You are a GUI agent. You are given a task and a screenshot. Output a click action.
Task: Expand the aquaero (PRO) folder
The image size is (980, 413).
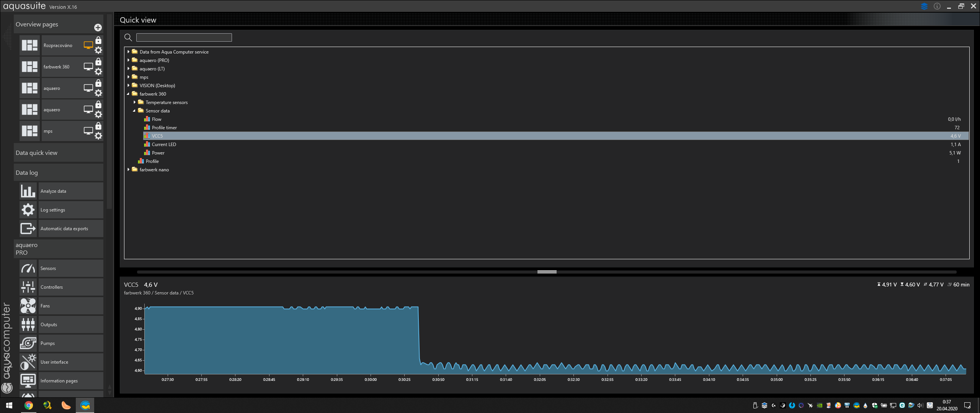129,60
